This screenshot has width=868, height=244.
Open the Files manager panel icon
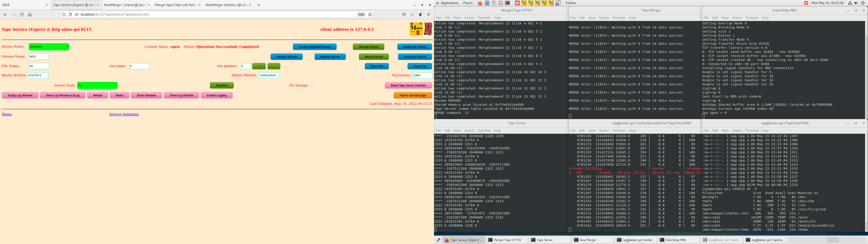(x=487, y=3)
